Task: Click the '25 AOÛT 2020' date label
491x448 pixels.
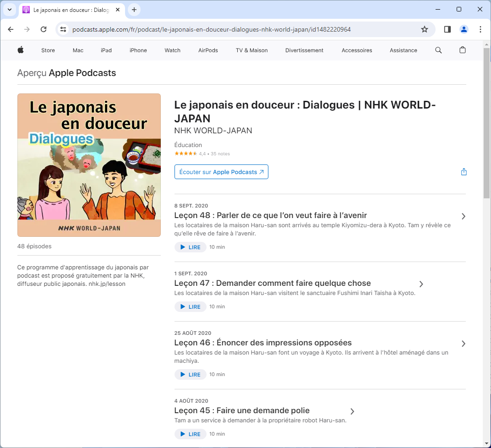Action: click(x=192, y=333)
